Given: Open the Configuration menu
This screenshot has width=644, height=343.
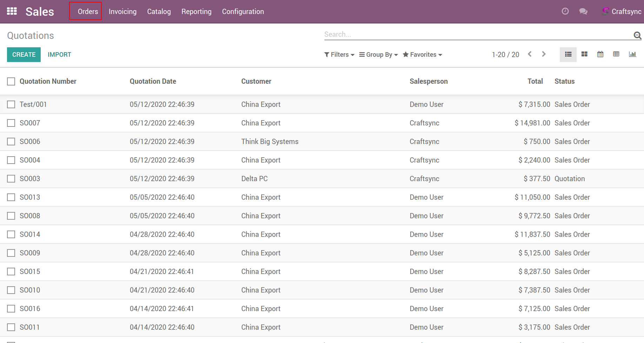Looking at the screenshot, I should click(x=243, y=12).
